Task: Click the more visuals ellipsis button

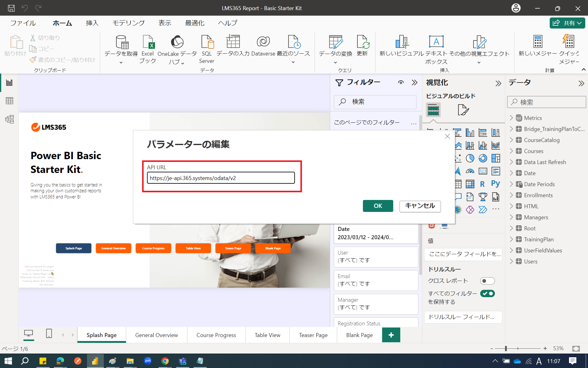Action: pos(496,209)
